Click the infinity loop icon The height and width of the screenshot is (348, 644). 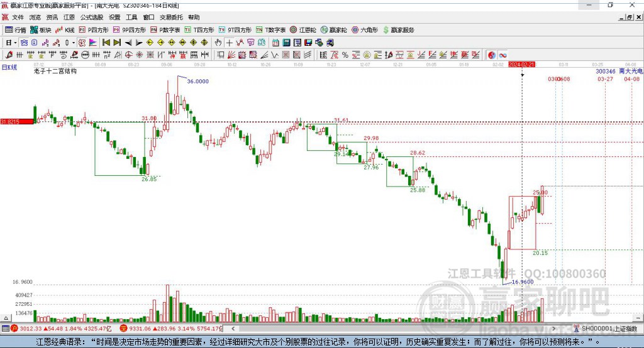[502, 55]
